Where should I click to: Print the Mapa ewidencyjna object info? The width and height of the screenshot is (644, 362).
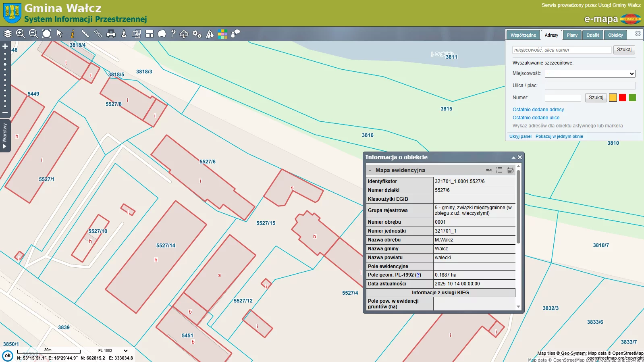tap(510, 170)
